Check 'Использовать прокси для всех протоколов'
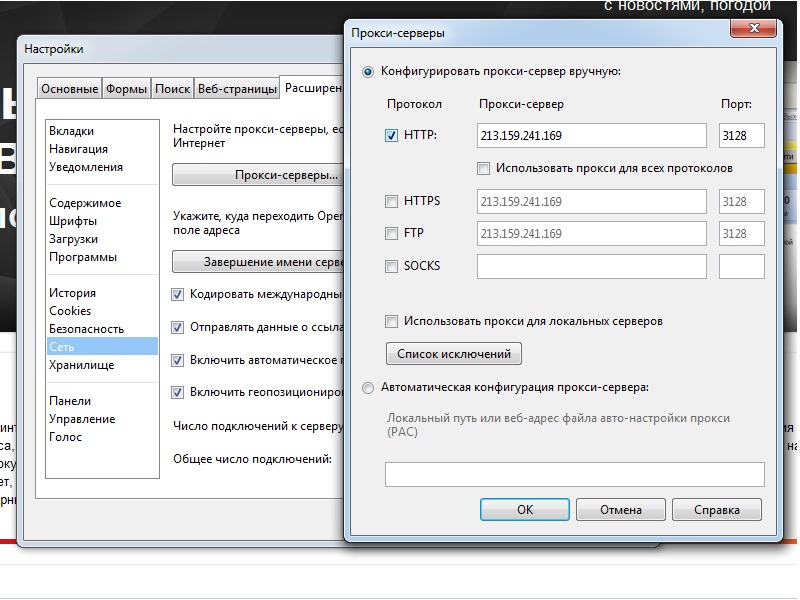Viewport: 800px width, 600px height. tap(484, 168)
